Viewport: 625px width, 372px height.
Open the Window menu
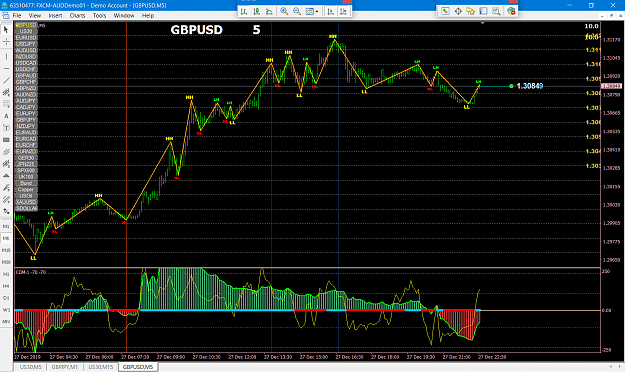(124, 16)
